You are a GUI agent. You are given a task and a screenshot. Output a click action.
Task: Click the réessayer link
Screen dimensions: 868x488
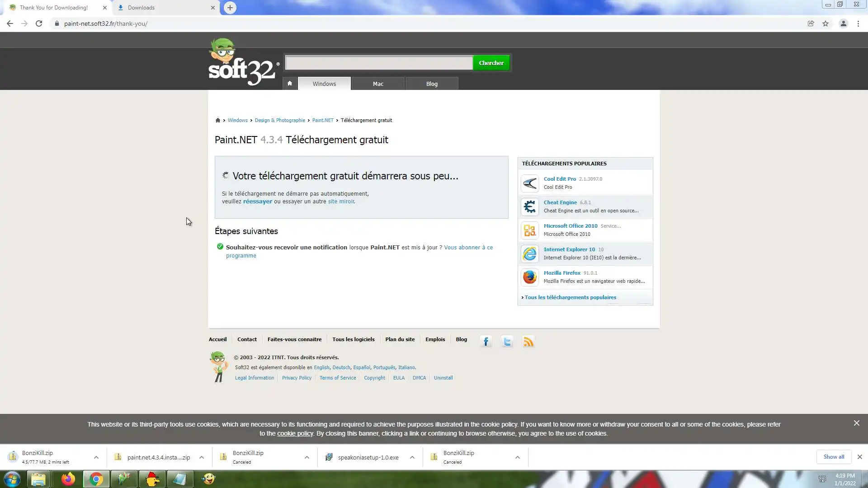(x=257, y=202)
